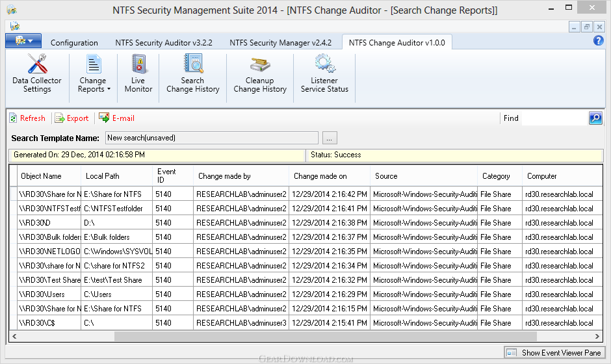Click the horizontal scrollbar right arrow
The height and width of the screenshot is (364, 611).
(597, 336)
